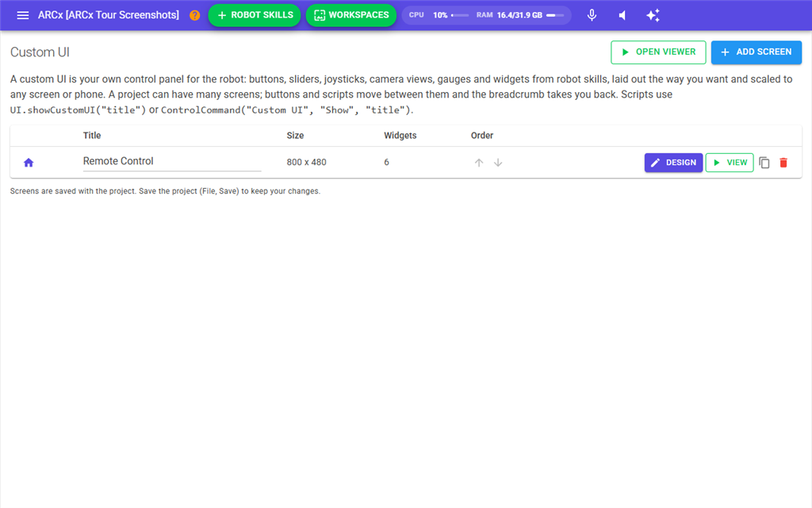Click the Open Viewer button
Viewport: 812px width, 508px height.
coord(658,52)
